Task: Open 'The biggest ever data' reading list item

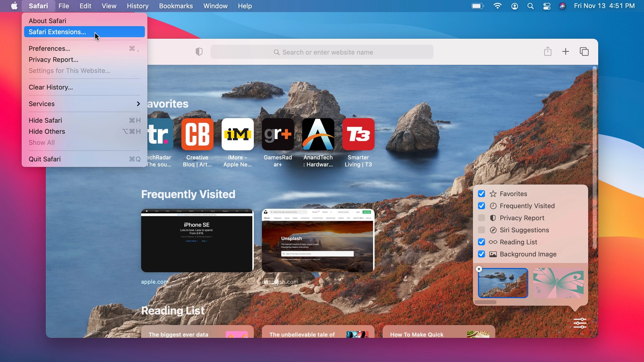Action: pyautogui.click(x=197, y=332)
